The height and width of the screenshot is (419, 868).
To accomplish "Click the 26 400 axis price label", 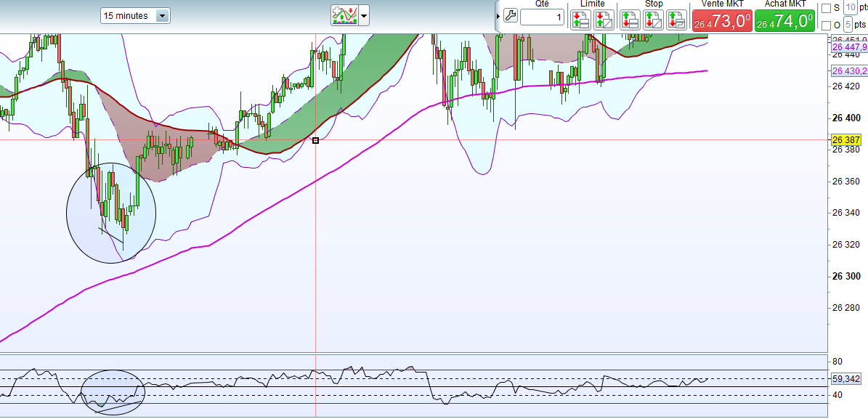I will click(x=846, y=118).
